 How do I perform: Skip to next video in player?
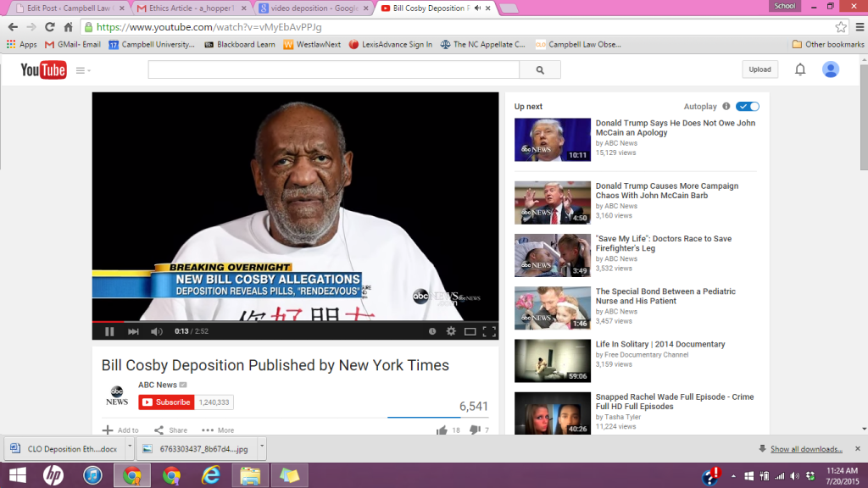tap(133, 331)
